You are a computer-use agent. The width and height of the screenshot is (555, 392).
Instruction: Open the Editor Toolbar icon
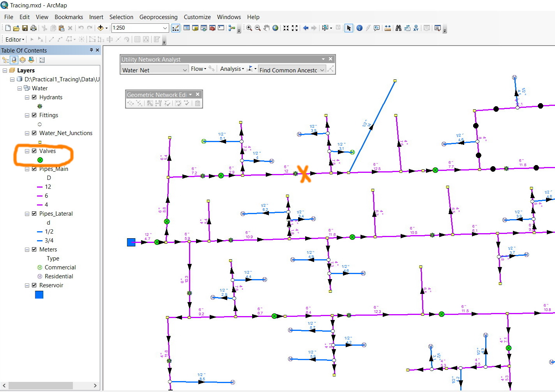click(176, 28)
